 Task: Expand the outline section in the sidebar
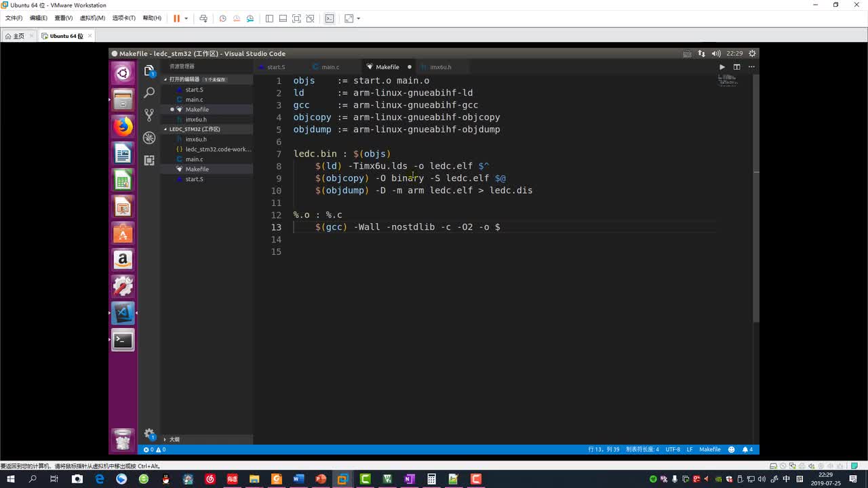click(206, 439)
